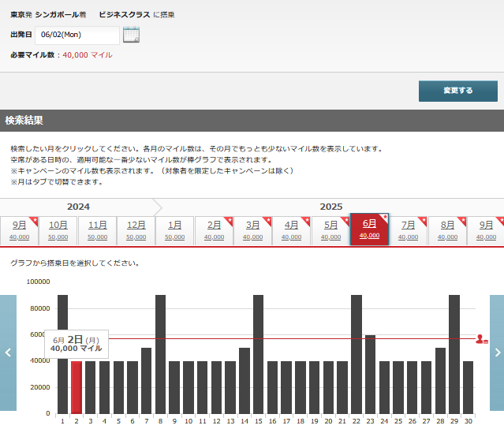Pick the bar for June 15
The height and width of the screenshot is (429, 504).
(x=258, y=355)
